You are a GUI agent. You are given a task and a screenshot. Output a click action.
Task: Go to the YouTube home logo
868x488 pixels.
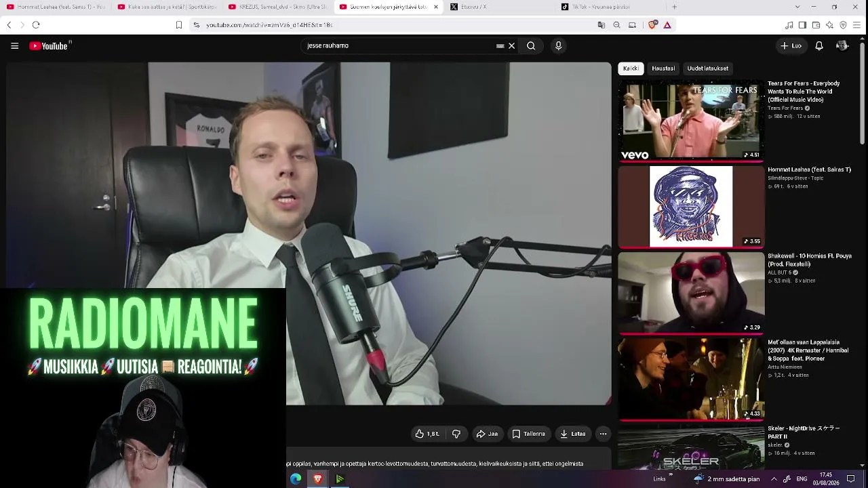pyautogui.click(x=50, y=46)
